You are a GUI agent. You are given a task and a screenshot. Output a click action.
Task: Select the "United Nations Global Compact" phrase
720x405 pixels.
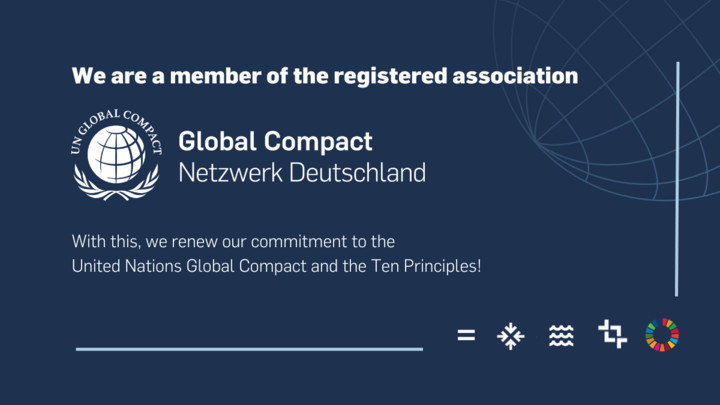[x=189, y=266]
